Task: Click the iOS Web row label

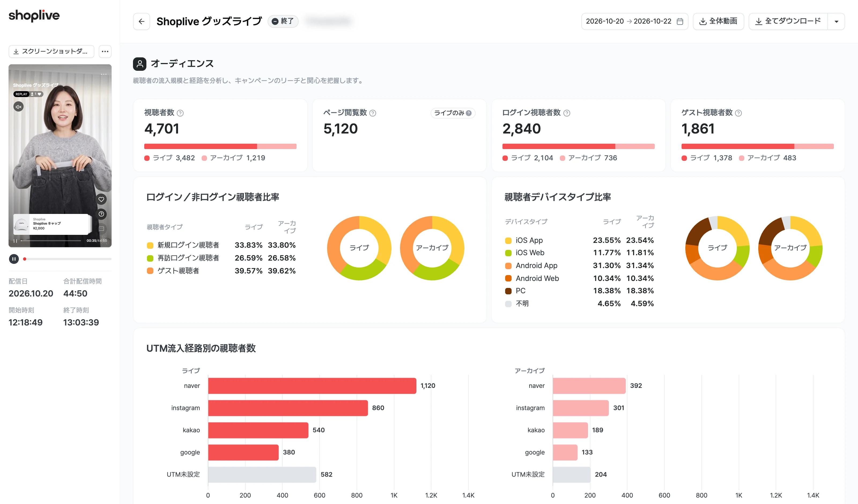Action: pyautogui.click(x=530, y=253)
